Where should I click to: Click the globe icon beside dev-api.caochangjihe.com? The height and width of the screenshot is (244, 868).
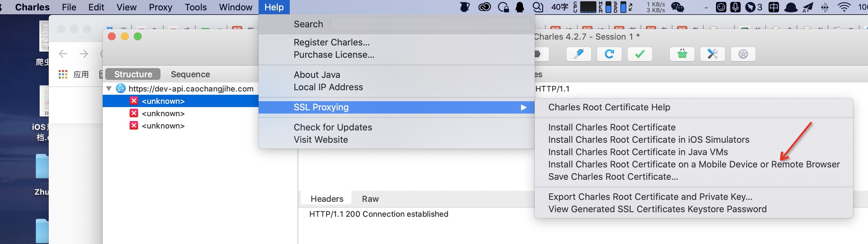pyautogui.click(x=121, y=89)
